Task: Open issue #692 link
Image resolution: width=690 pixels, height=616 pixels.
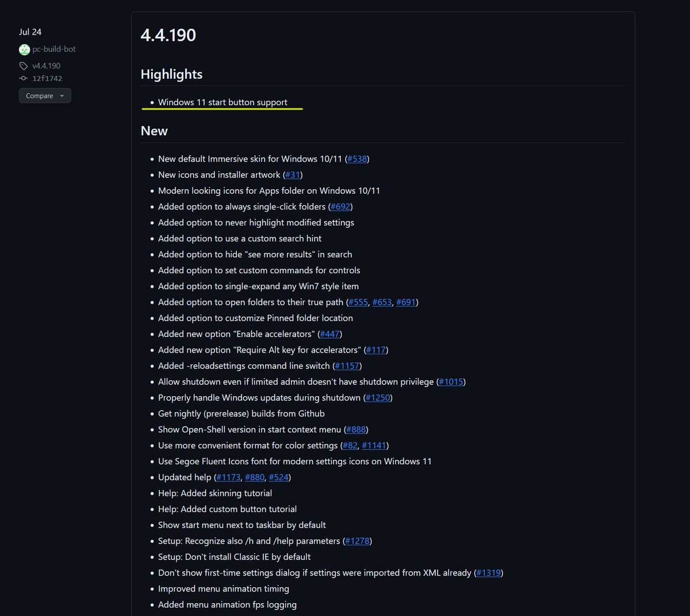Action: 340,206
